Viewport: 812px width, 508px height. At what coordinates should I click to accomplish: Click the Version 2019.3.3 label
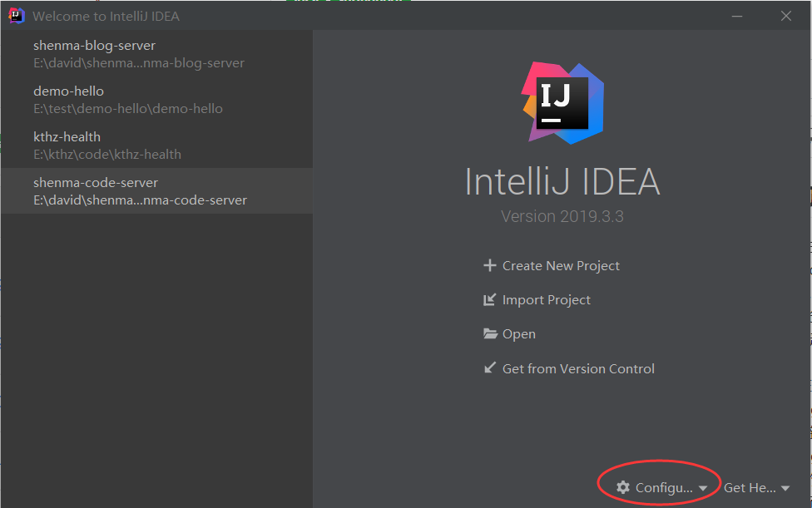tap(562, 216)
